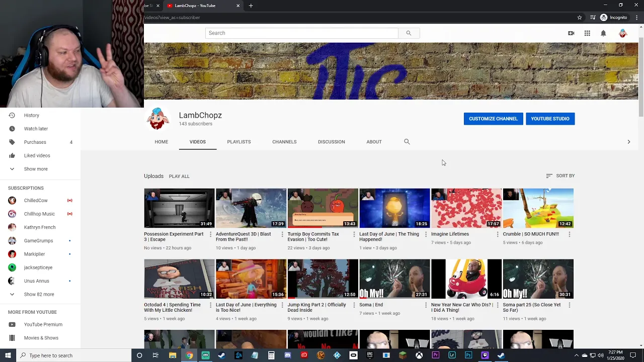Viewport: 644px width, 362px height.
Task: Open video titled Octodad 4 | Spending Time With My Little Chicken!
Action: (x=173, y=308)
